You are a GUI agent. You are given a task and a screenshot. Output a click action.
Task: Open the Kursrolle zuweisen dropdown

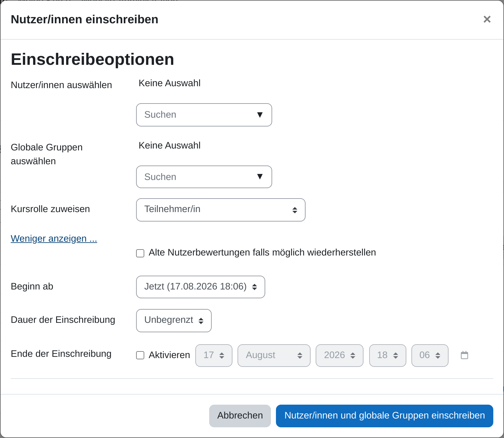click(x=221, y=210)
